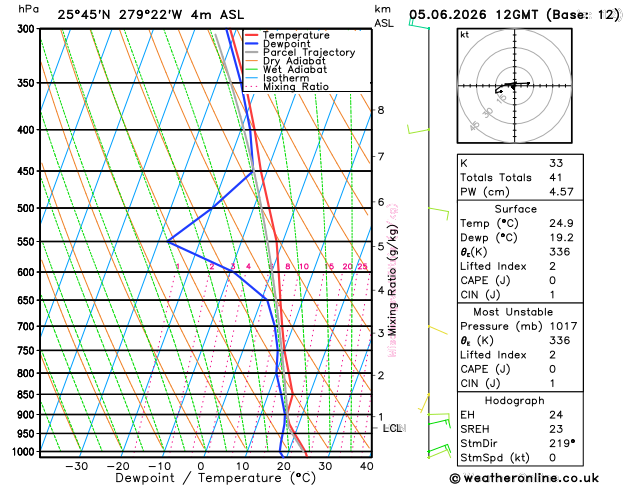Click the date header '05.06.2026 12GMT'
This screenshot has height=486, width=629.
coord(473,15)
